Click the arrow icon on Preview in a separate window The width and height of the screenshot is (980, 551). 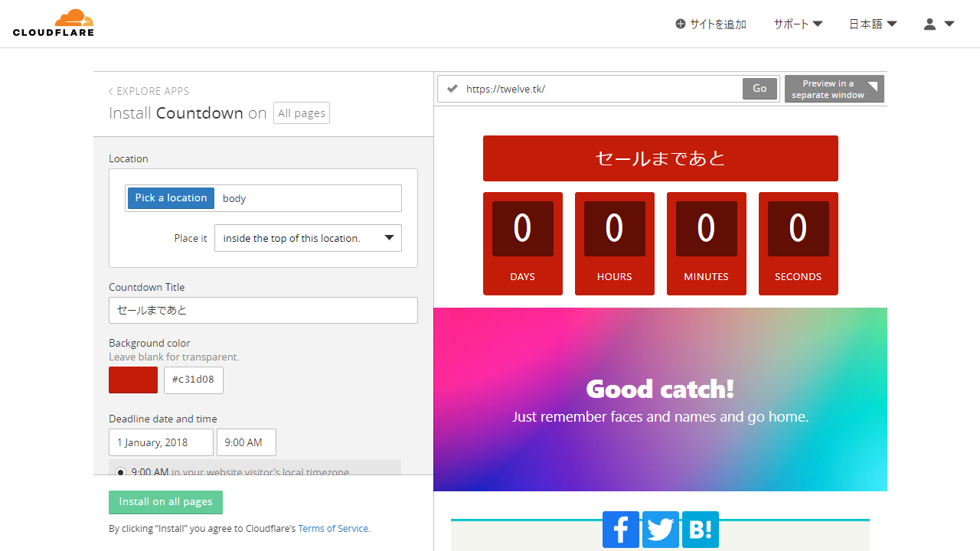click(872, 86)
